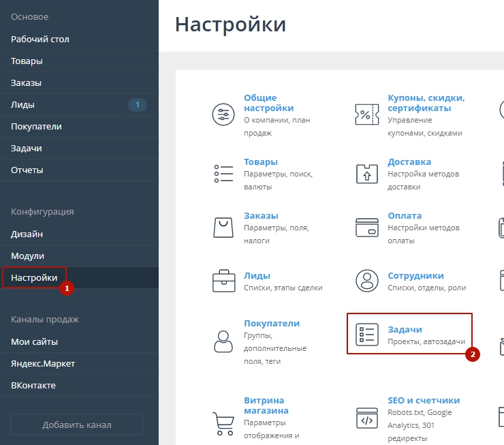The image size is (504, 445).
Task: Click the coupon percent ticket icon
Action: coord(366,114)
